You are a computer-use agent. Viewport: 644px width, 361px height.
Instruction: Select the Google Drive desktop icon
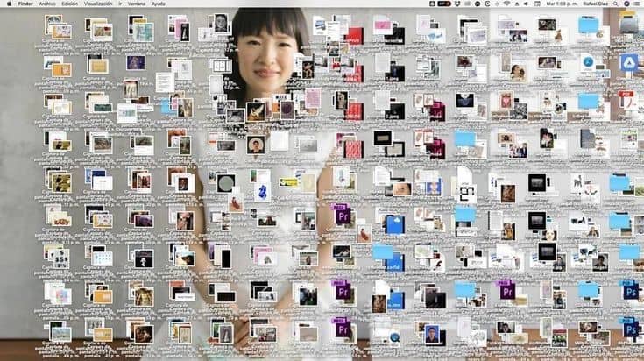[629, 63]
